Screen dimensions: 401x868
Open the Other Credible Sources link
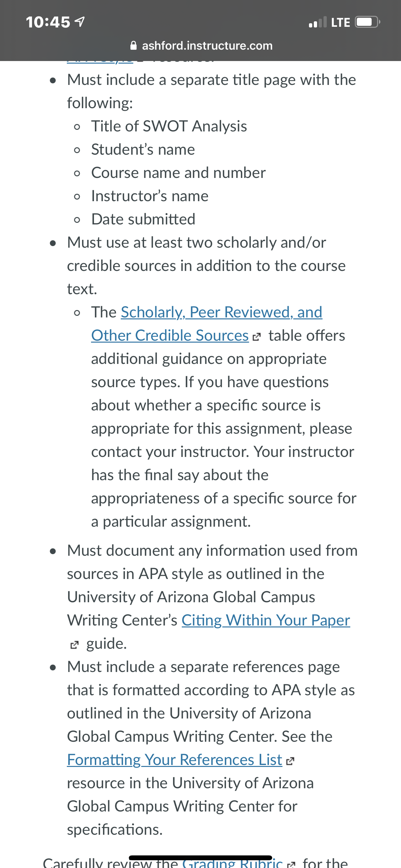[x=170, y=336]
